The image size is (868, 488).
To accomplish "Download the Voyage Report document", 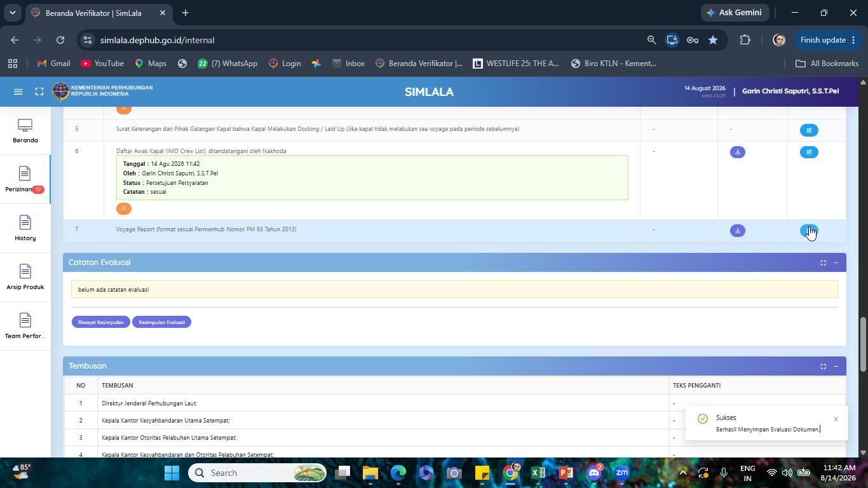I will [x=737, y=231].
